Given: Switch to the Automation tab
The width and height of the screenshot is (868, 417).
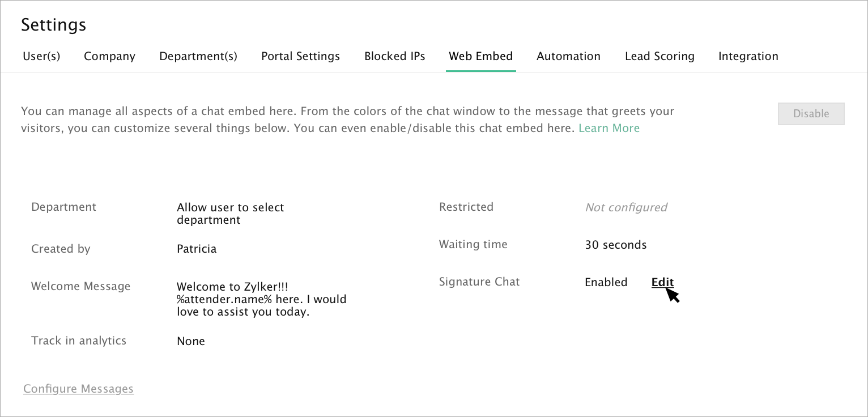Looking at the screenshot, I should tap(568, 57).
